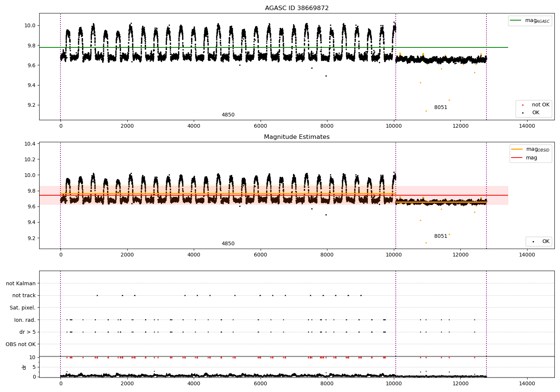The image size is (560, 392).
Task: Click the "10" tick on the dr axis
Action: [32, 357]
